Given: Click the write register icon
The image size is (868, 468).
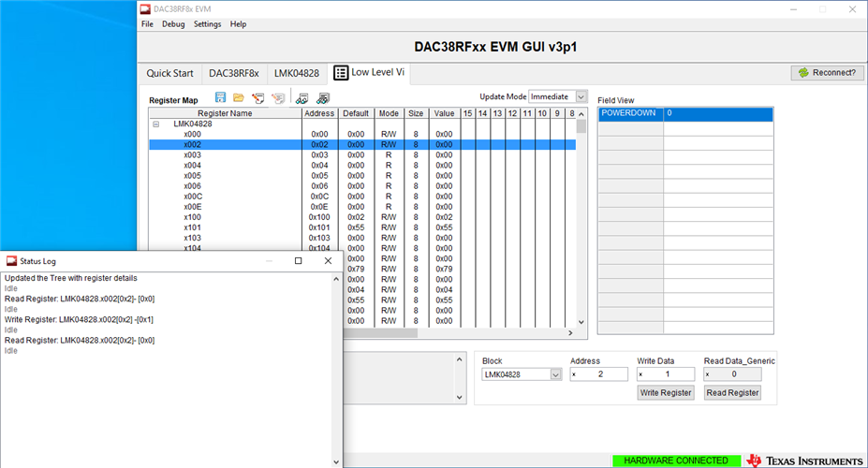Looking at the screenshot, I should tap(257, 98).
